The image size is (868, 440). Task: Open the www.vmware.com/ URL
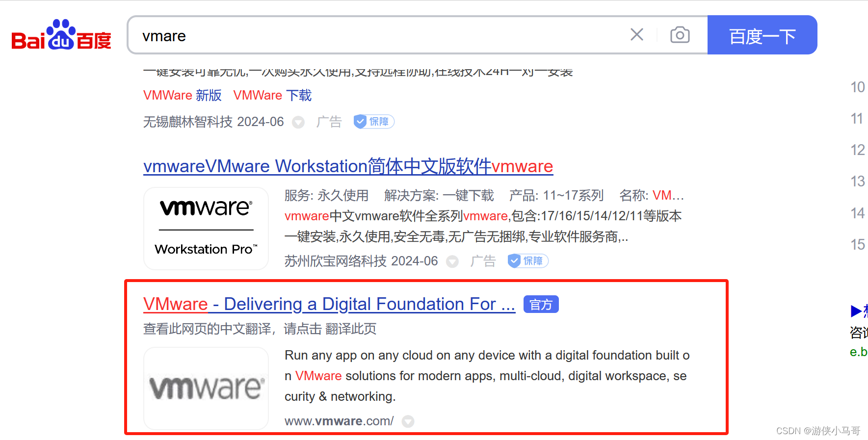(339, 421)
